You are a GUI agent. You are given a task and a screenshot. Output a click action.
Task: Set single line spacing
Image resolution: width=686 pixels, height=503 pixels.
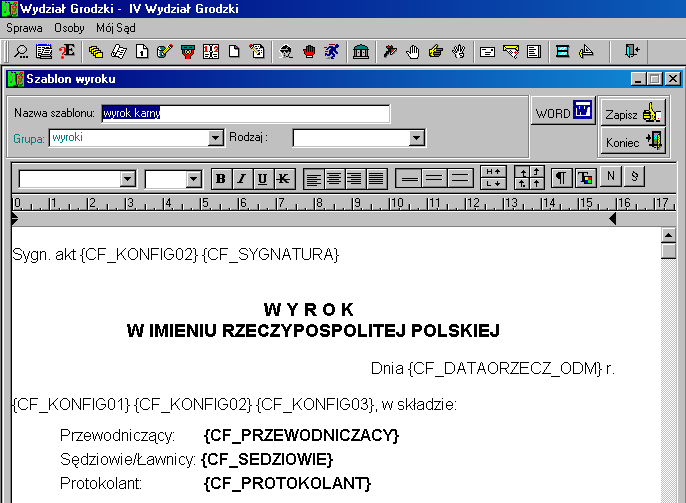tap(409, 179)
